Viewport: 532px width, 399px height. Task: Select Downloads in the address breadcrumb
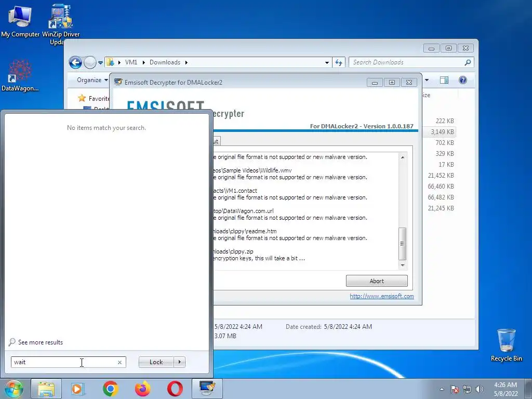[165, 62]
